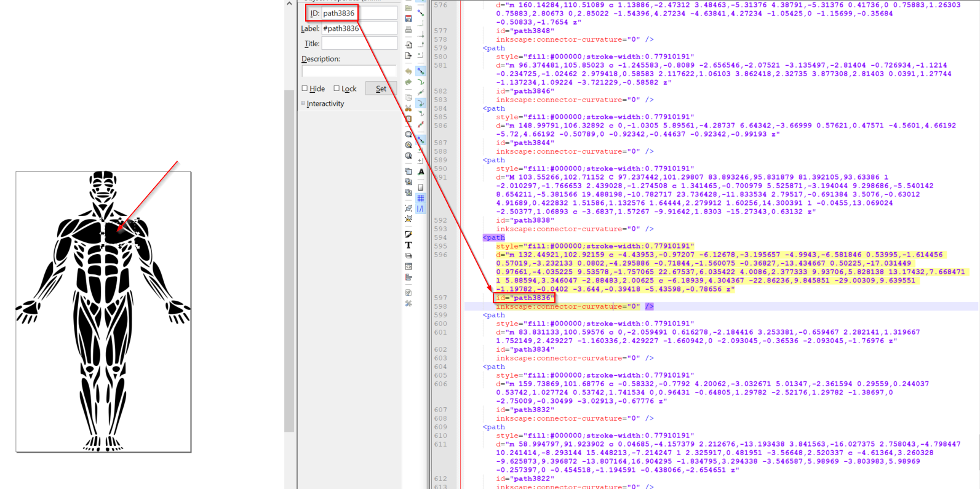This screenshot has height=489, width=980.
Task: Unlink the clone icon
Action: (x=408, y=193)
